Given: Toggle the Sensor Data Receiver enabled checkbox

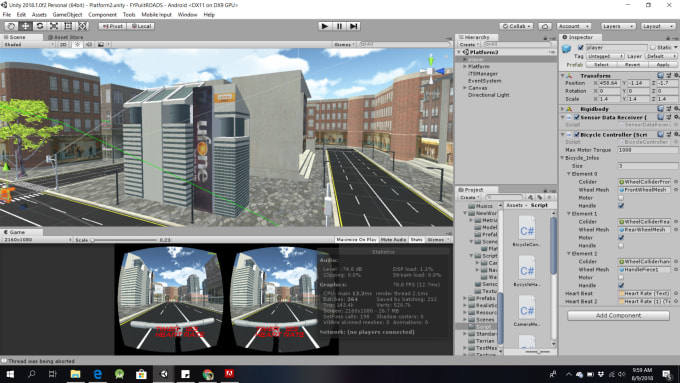Looking at the screenshot, I should click(x=577, y=118).
